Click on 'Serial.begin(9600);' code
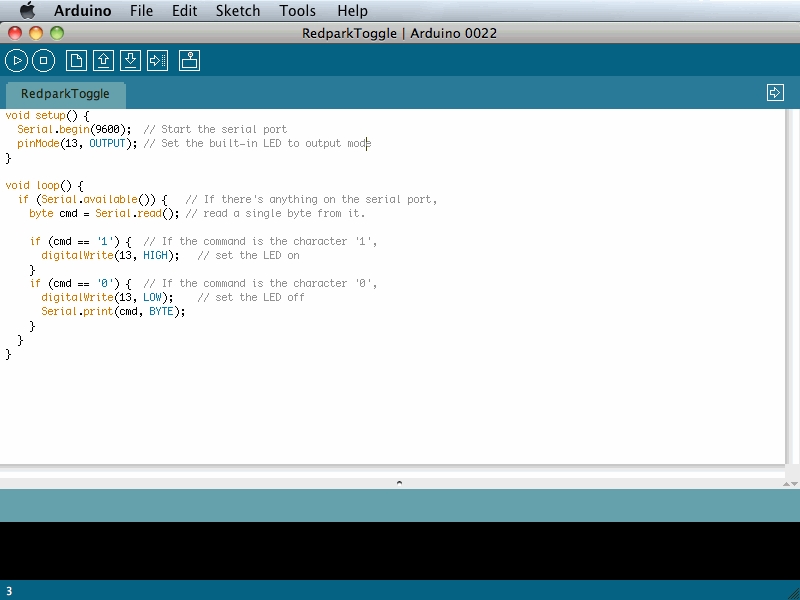 click(x=74, y=130)
